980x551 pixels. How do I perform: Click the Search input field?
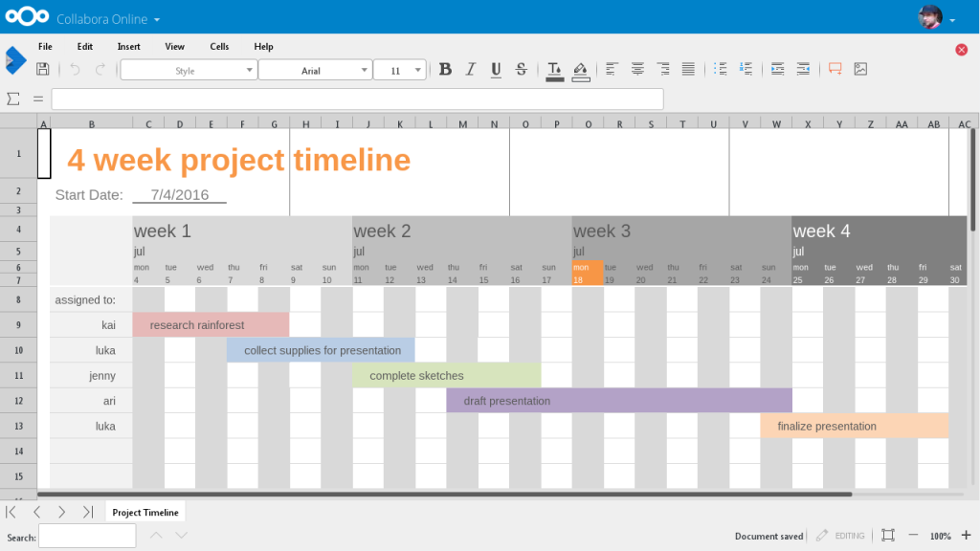pyautogui.click(x=87, y=536)
